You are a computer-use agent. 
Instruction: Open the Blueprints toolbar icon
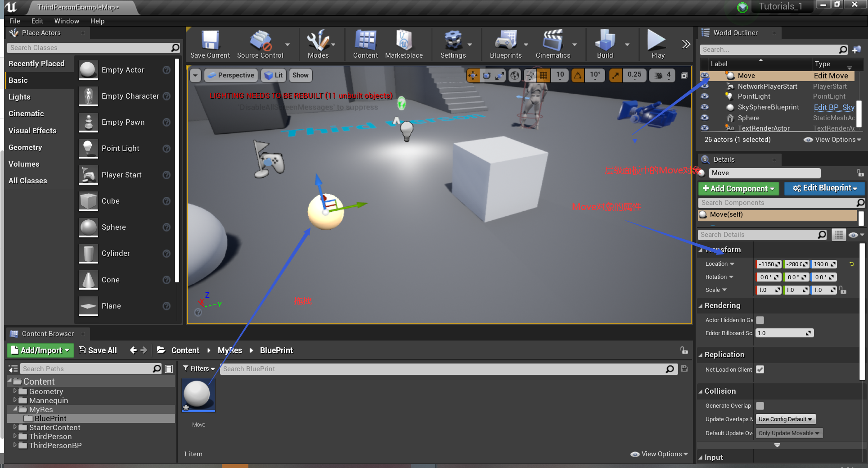click(x=506, y=44)
